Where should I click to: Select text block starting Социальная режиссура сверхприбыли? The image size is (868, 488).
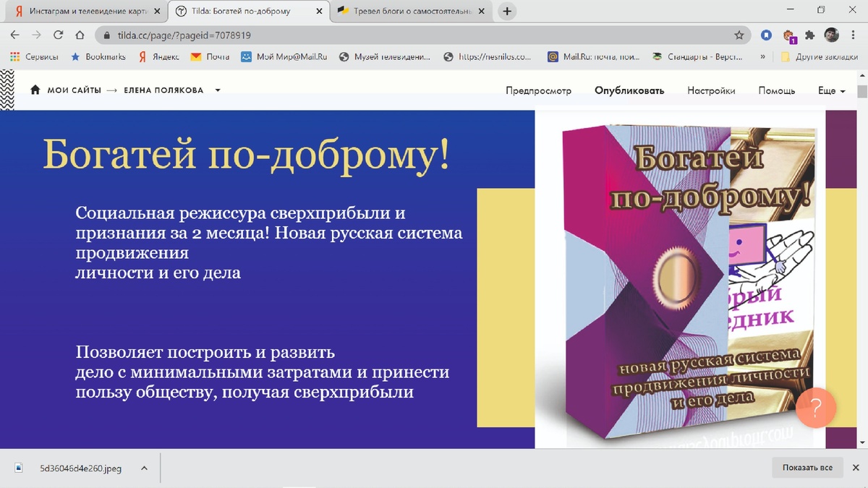coord(269,244)
